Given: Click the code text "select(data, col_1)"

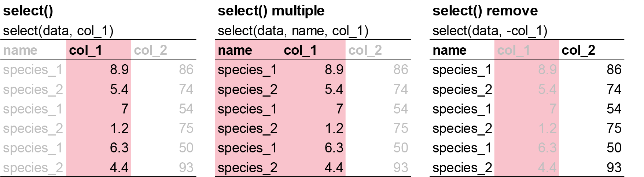Looking at the screenshot, I should tap(58, 31).
